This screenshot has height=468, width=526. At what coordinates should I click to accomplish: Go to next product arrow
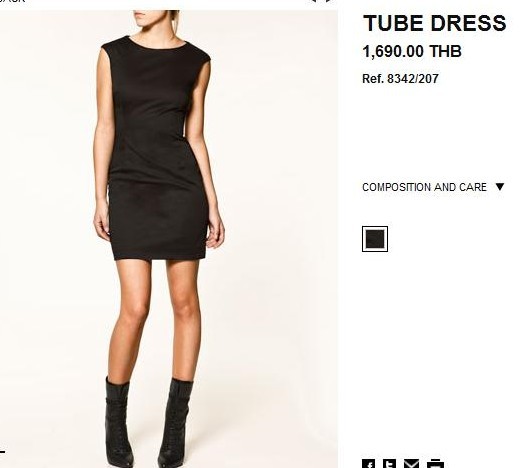click(x=329, y=1)
